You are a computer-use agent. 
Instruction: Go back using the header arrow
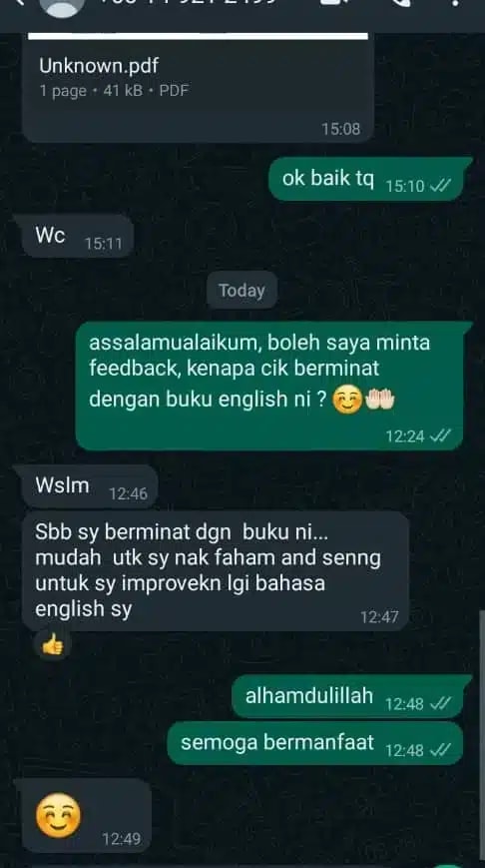[x=19, y=2]
